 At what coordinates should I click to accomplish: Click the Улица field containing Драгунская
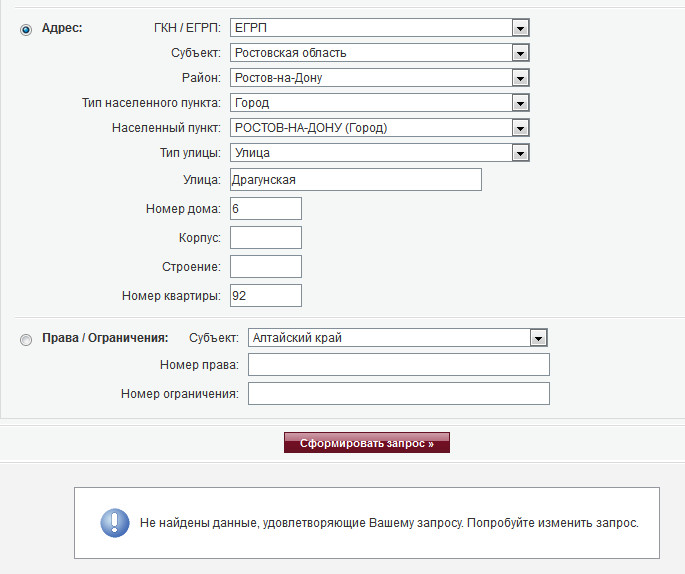[x=356, y=180]
